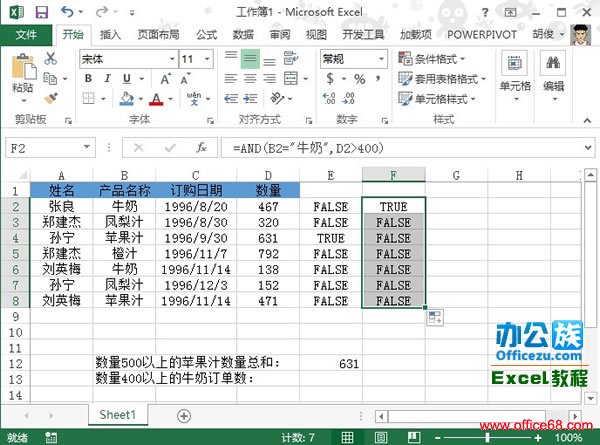This screenshot has width=600, height=445.
Task: Apply the red font color A
Action: 156,99
